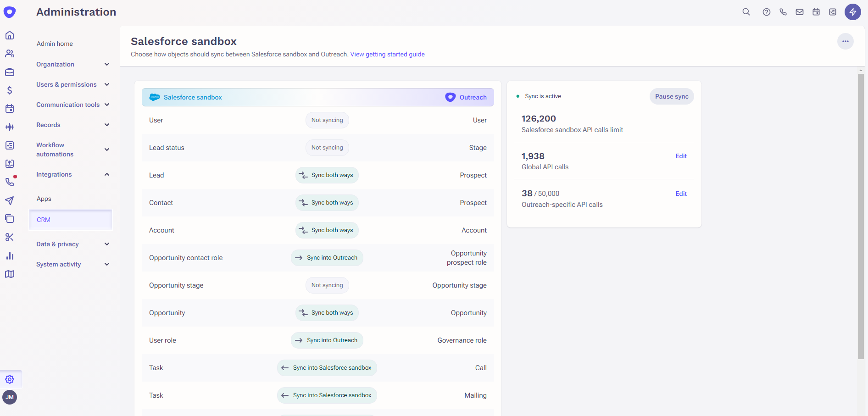The height and width of the screenshot is (416, 868).
Task: Expand the Data & privacy section
Action: click(x=73, y=244)
